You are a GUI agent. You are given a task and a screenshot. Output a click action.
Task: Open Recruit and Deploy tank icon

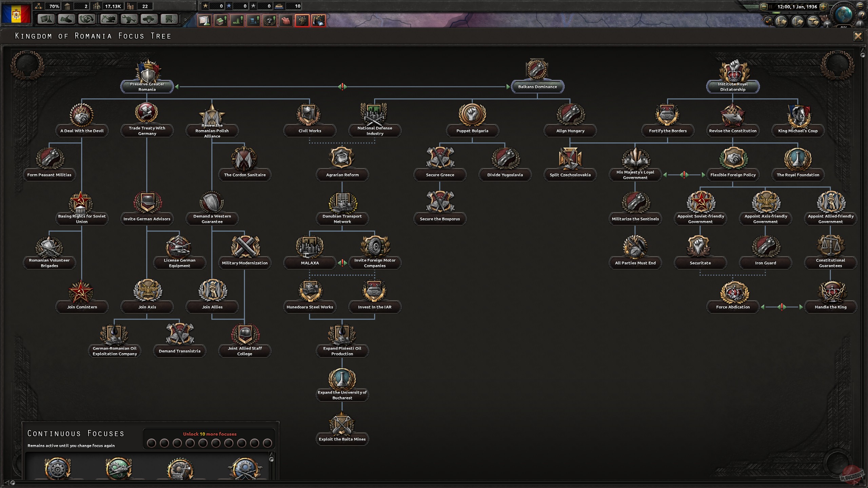tap(149, 20)
